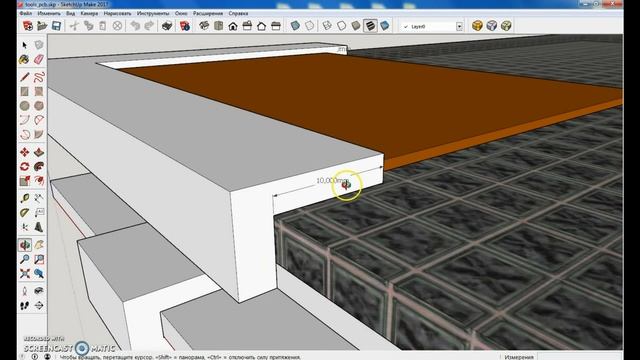This screenshot has width=640, height=360.
Task: Open the Камера menu
Action: click(89, 13)
